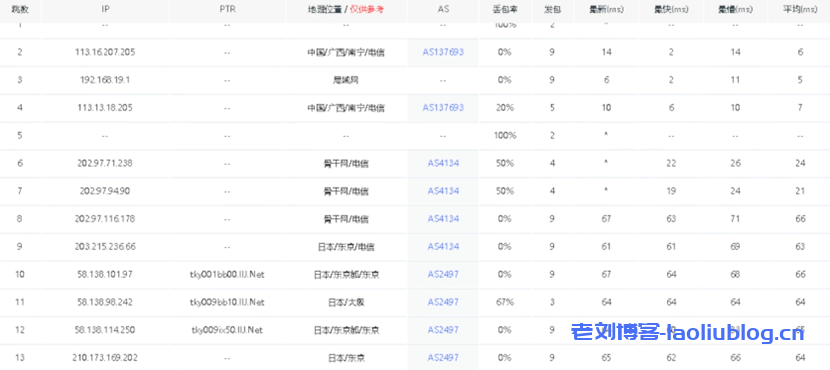Viewport: 830px width, 370px height.
Task: Open AS4134 link for IP 202.97.71.238
Action: click(x=443, y=163)
